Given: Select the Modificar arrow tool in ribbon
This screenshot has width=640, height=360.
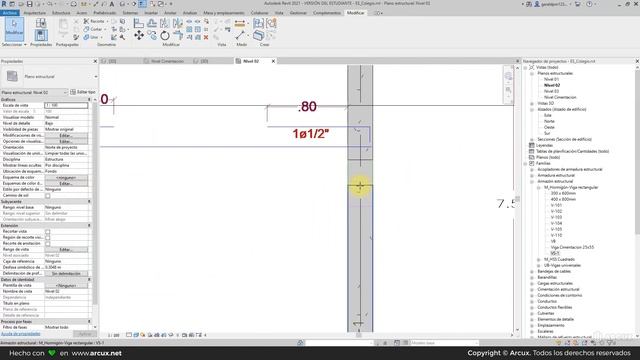Looking at the screenshot, I should [14, 29].
